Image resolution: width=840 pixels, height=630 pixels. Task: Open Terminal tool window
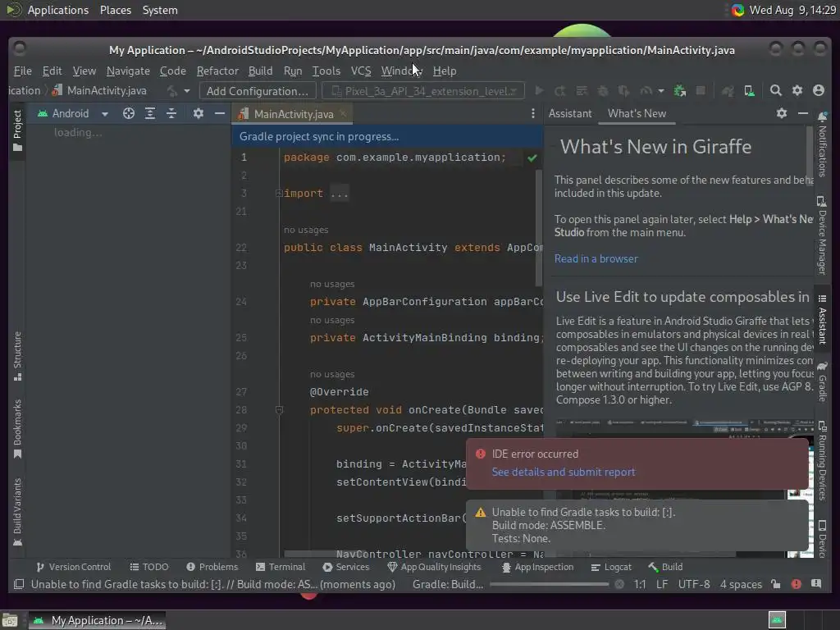click(x=281, y=567)
